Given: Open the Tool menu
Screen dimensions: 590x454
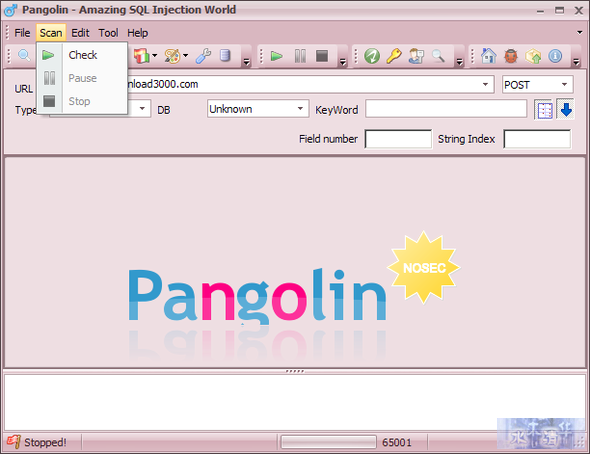Looking at the screenshot, I should click(108, 33).
